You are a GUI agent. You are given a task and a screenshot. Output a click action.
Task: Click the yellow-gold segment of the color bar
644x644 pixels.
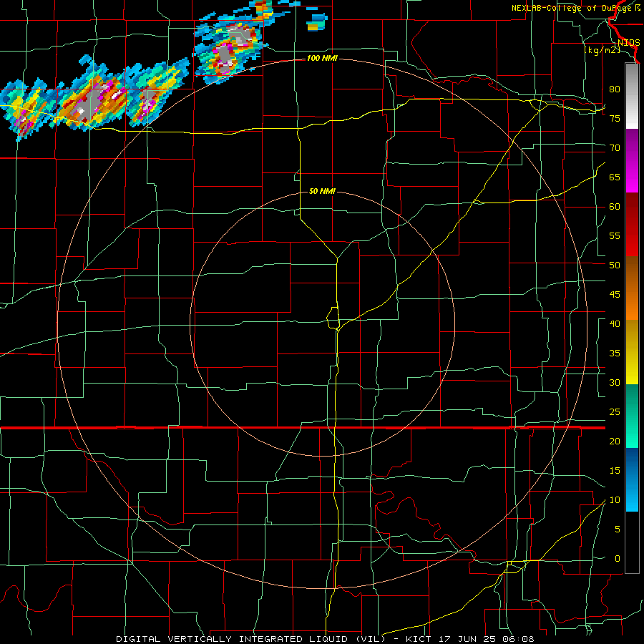point(632,352)
